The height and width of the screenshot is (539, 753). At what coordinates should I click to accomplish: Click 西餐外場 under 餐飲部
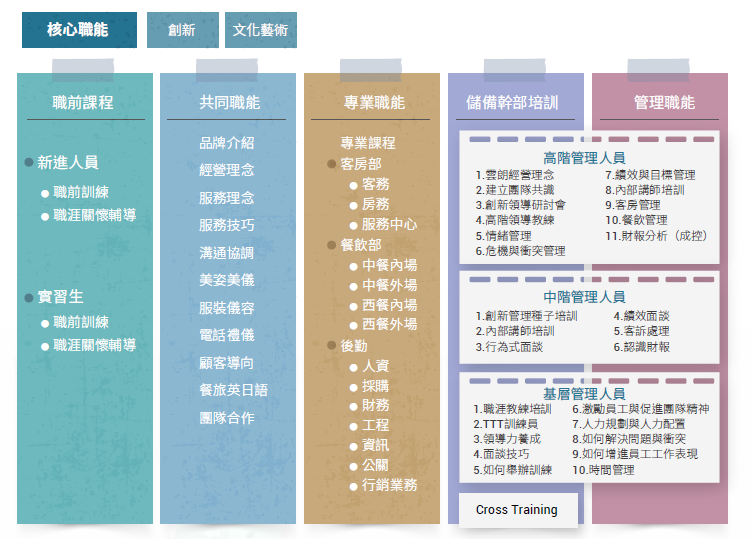point(389,324)
